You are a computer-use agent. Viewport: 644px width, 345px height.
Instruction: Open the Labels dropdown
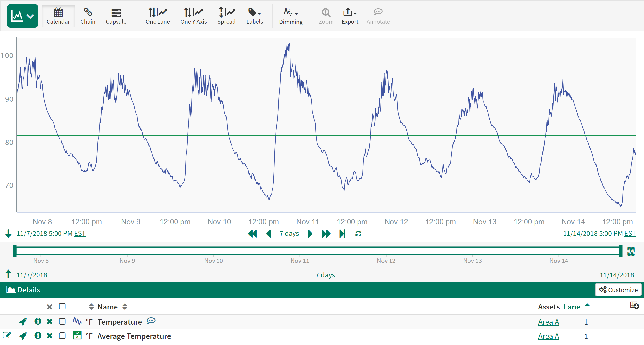pyautogui.click(x=254, y=16)
